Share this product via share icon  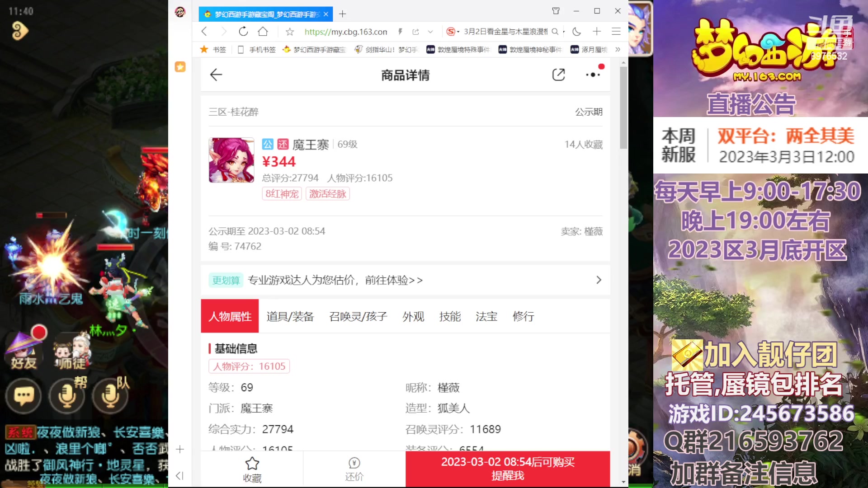pyautogui.click(x=559, y=75)
